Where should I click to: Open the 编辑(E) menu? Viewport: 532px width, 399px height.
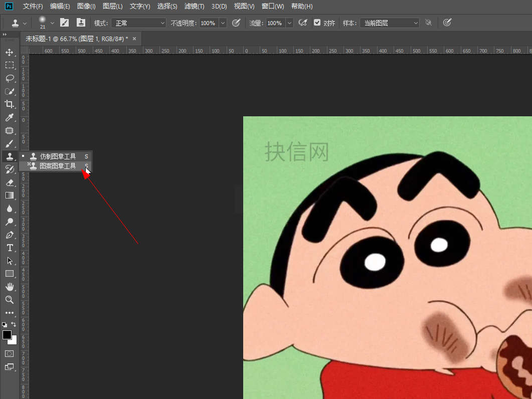60,7
